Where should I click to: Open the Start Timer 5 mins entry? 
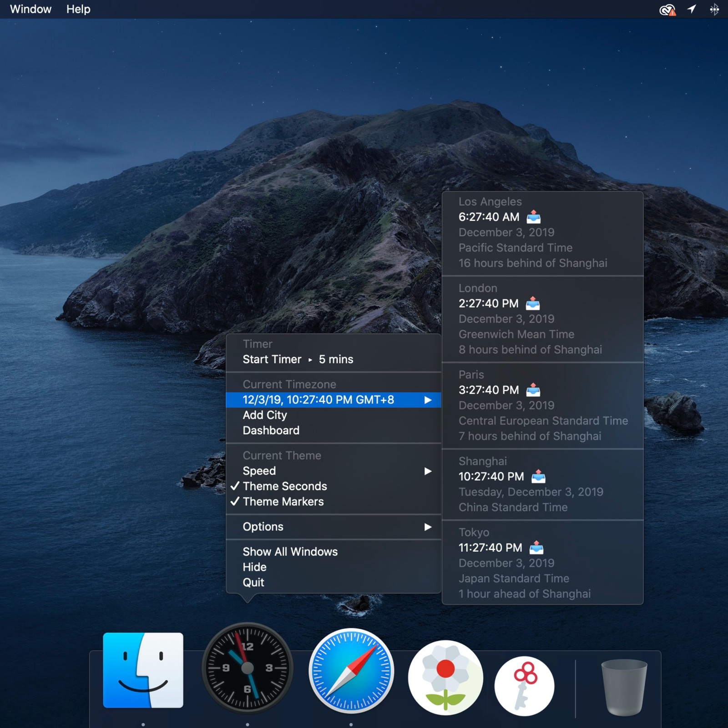[298, 359]
